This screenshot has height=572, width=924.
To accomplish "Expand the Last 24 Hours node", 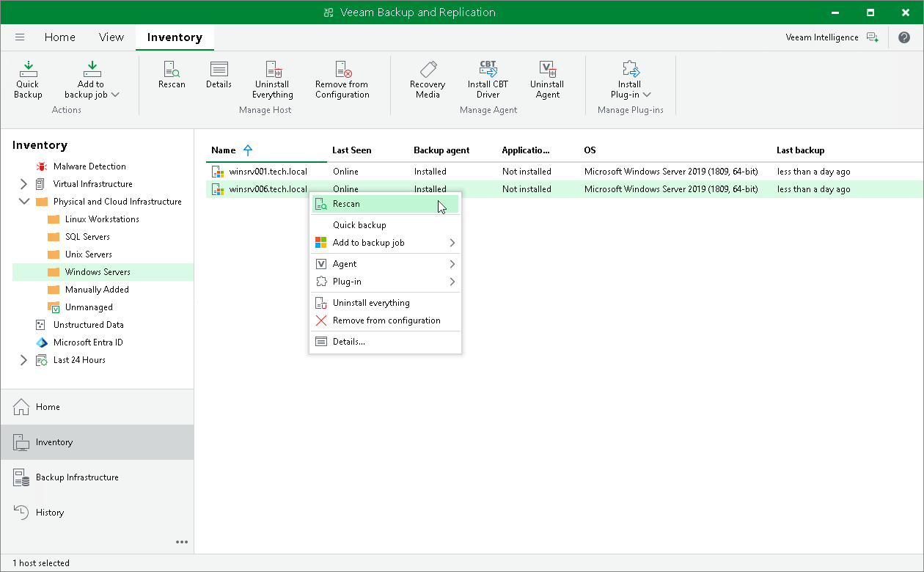I will pyautogui.click(x=23, y=360).
